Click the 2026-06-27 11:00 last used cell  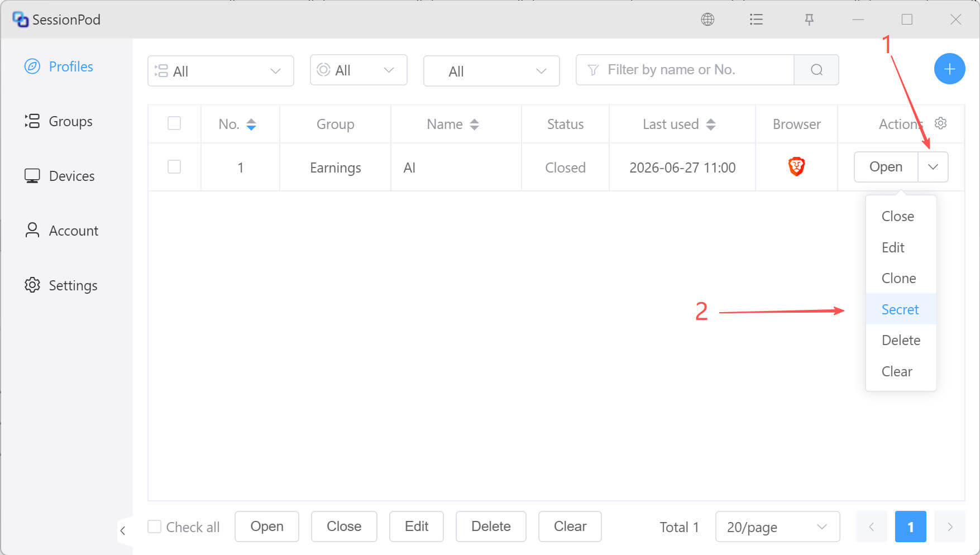682,167
